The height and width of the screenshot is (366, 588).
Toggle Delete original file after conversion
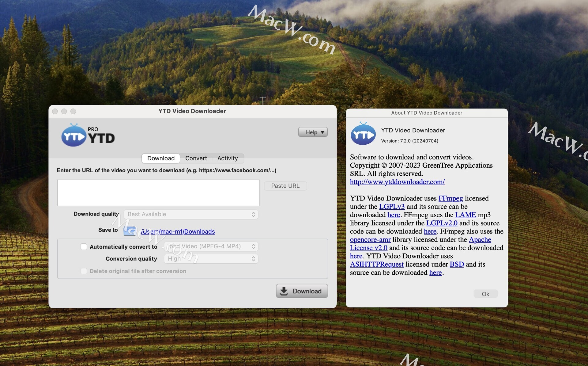[84, 271]
